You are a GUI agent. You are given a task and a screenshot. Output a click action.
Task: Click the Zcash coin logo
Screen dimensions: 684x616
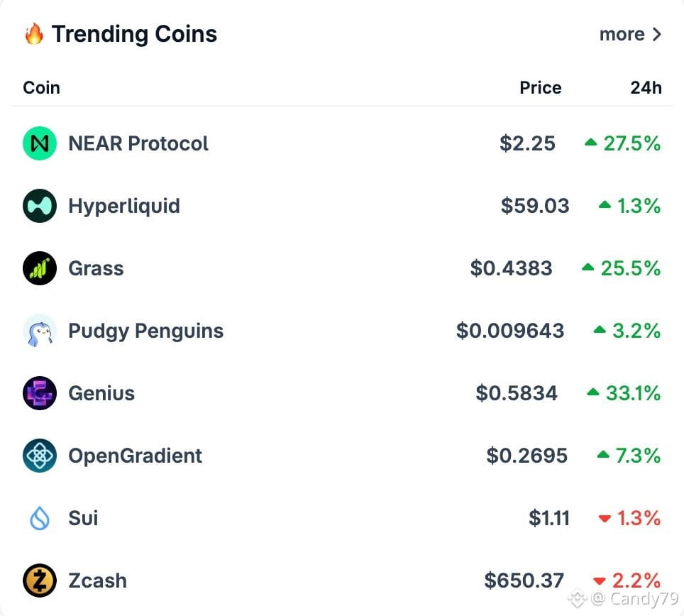point(40,581)
